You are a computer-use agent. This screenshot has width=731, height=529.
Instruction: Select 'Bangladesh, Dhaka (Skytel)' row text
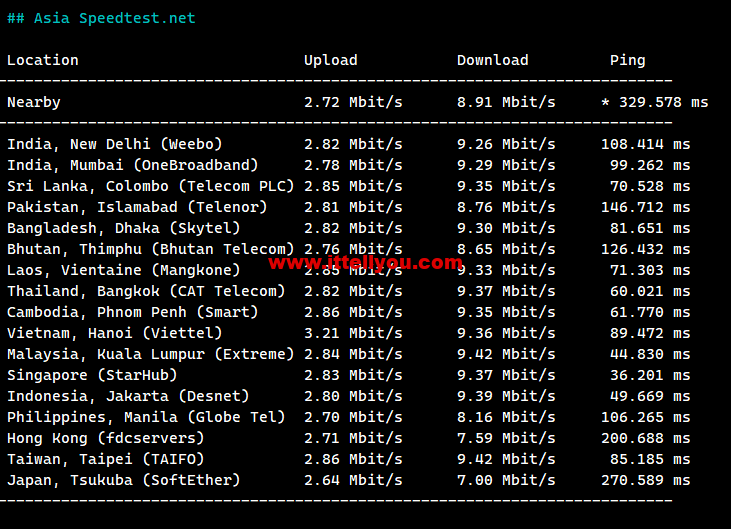[x=124, y=228]
